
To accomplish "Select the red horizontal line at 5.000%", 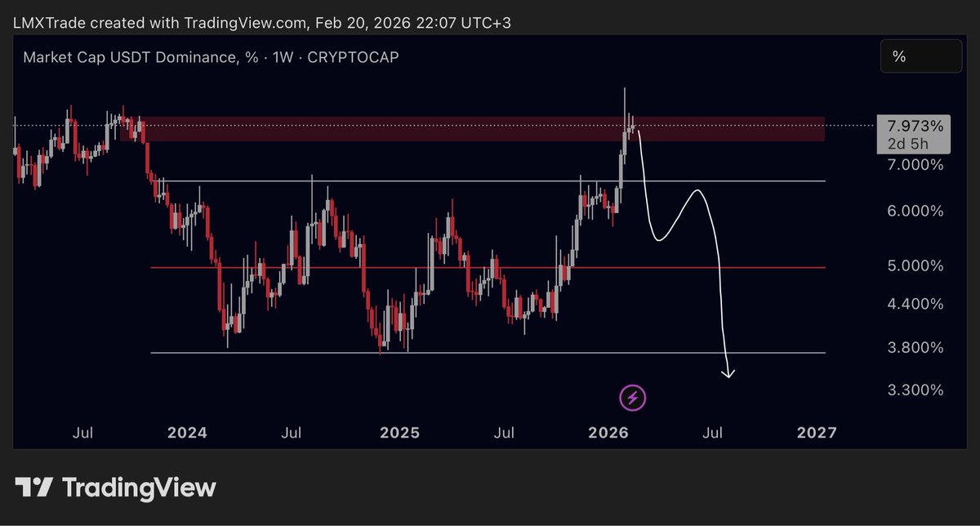I will 488,267.
